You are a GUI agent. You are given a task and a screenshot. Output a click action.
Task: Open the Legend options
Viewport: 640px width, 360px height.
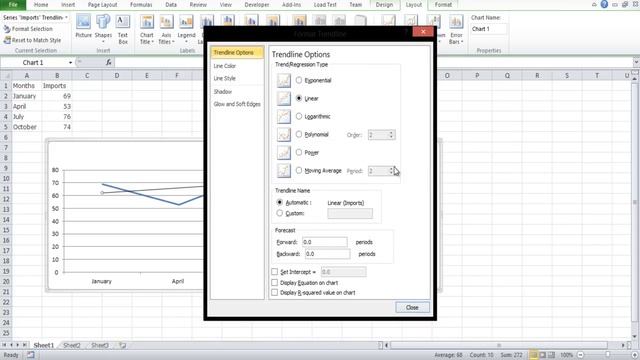[x=186, y=29]
